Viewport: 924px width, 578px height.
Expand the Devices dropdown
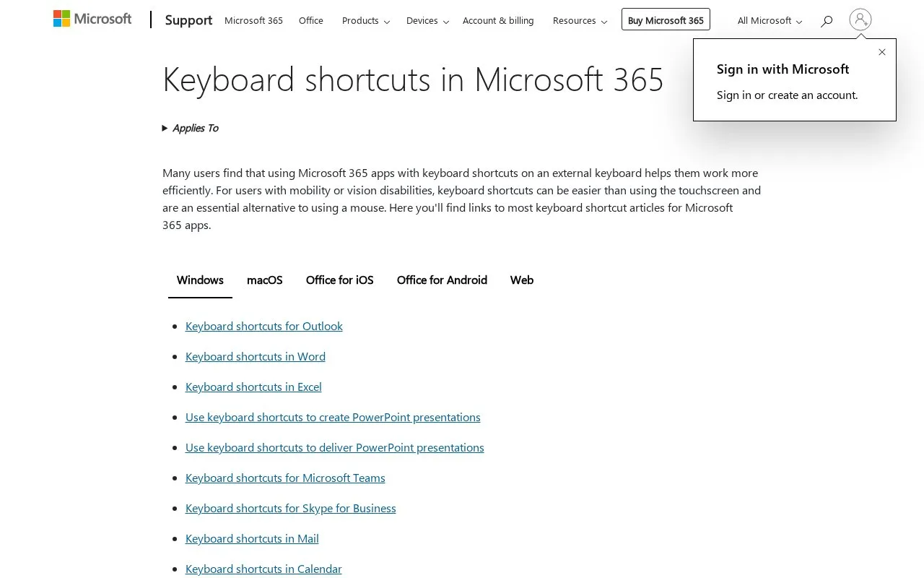click(427, 21)
